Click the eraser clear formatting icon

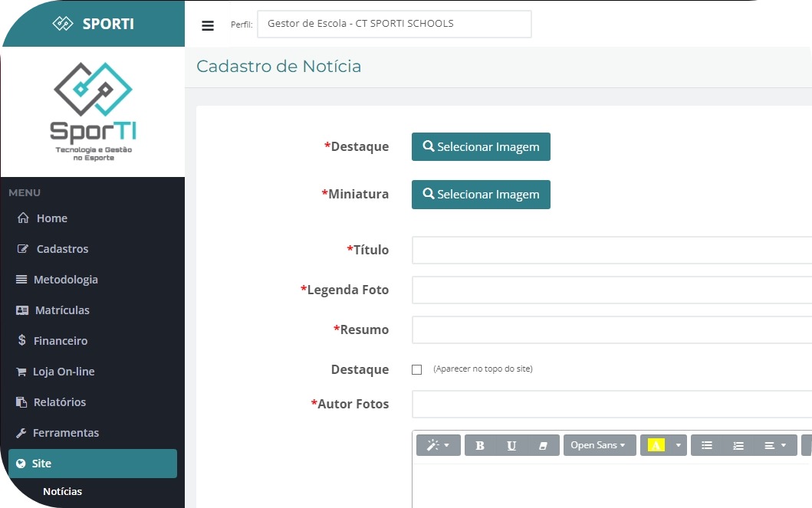pos(543,445)
